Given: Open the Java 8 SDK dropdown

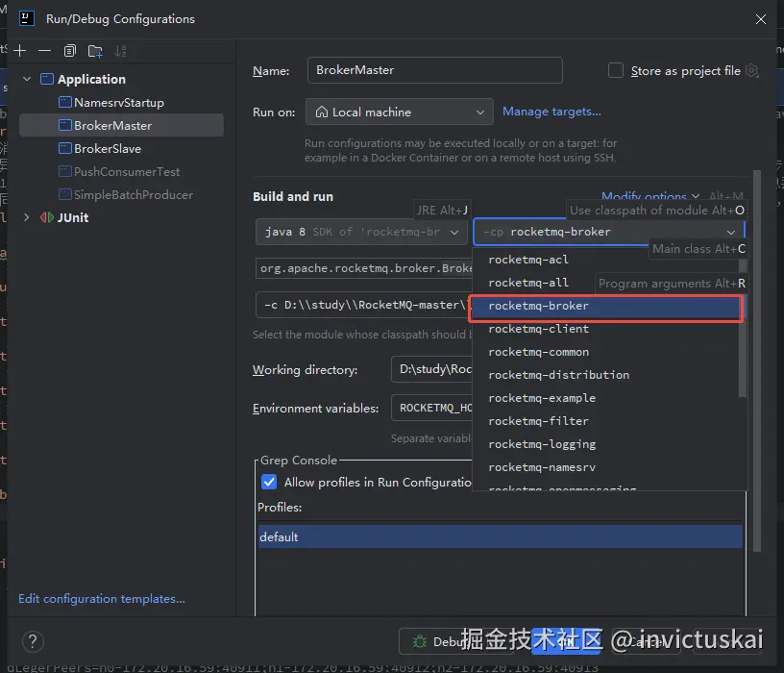Looking at the screenshot, I should tap(362, 232).
